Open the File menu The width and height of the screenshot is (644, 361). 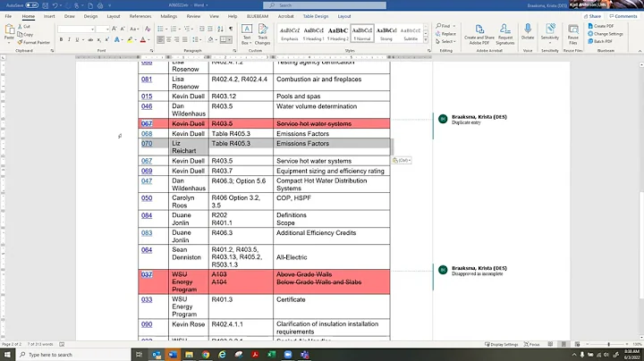click(x=8, y=16)
